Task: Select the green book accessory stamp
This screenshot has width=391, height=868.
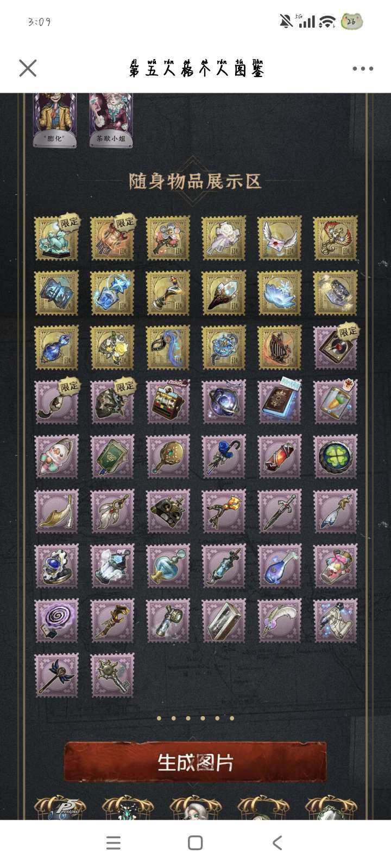Action: point(112,456)
